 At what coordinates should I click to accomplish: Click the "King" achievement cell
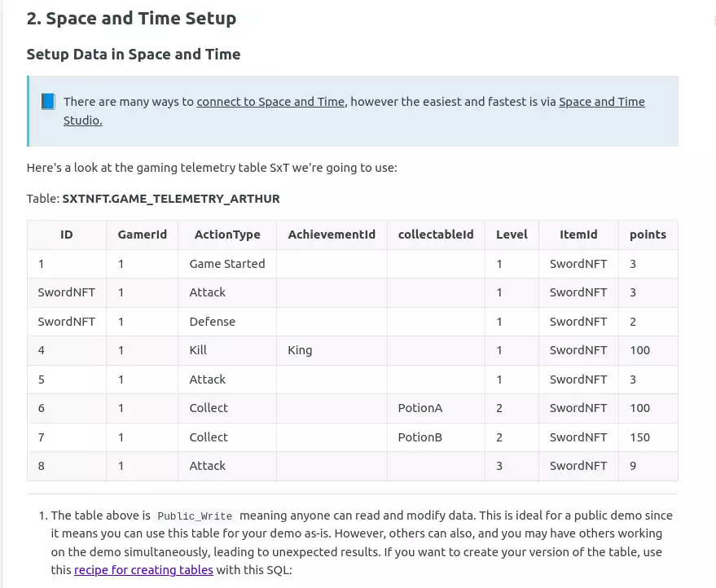pyautogui.click(x=300, y=350)
